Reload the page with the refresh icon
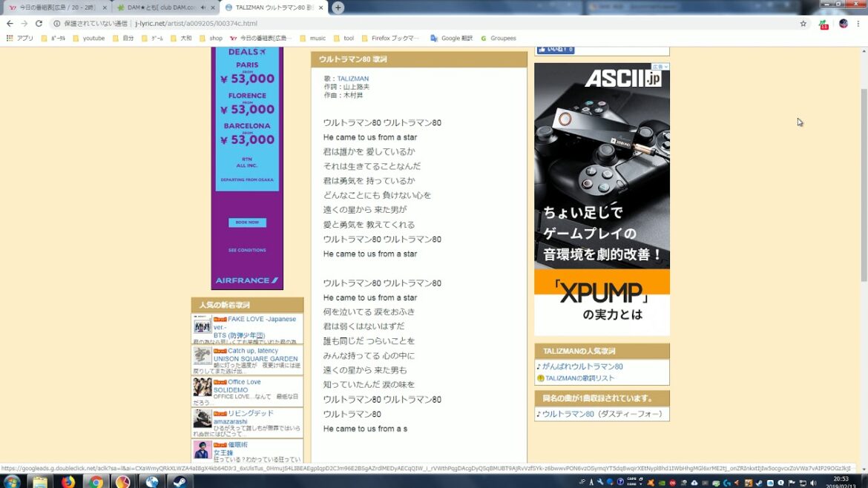Image resolution: width=868 pixels, height=488 pixels. [x=40, y=24]
